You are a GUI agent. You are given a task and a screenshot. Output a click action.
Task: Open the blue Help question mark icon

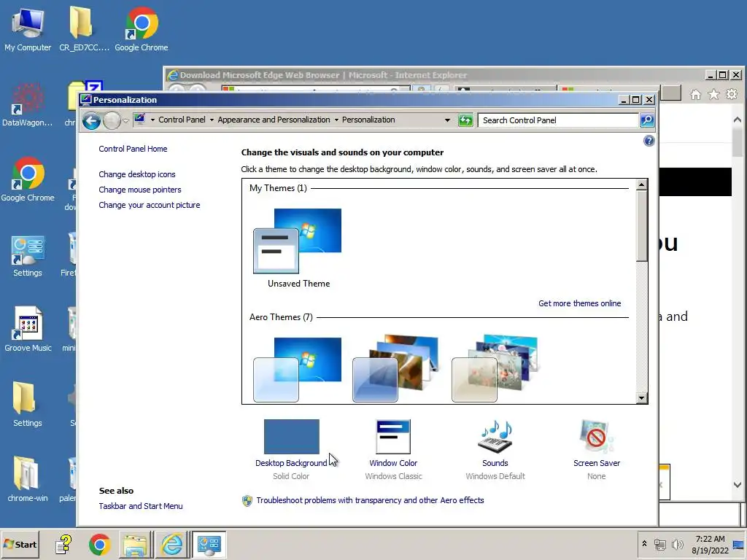tap(649, 141)
